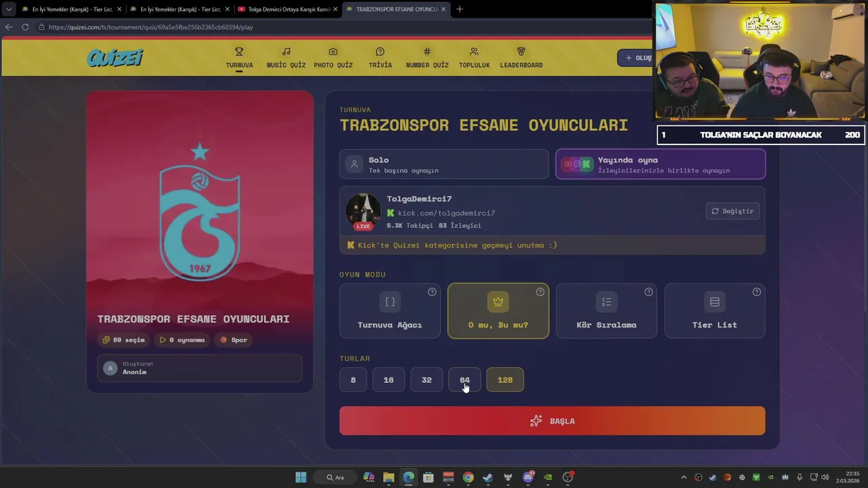The image size is (868, 488).
Task: Click the Windows taskbar search box
Action: 335,477
